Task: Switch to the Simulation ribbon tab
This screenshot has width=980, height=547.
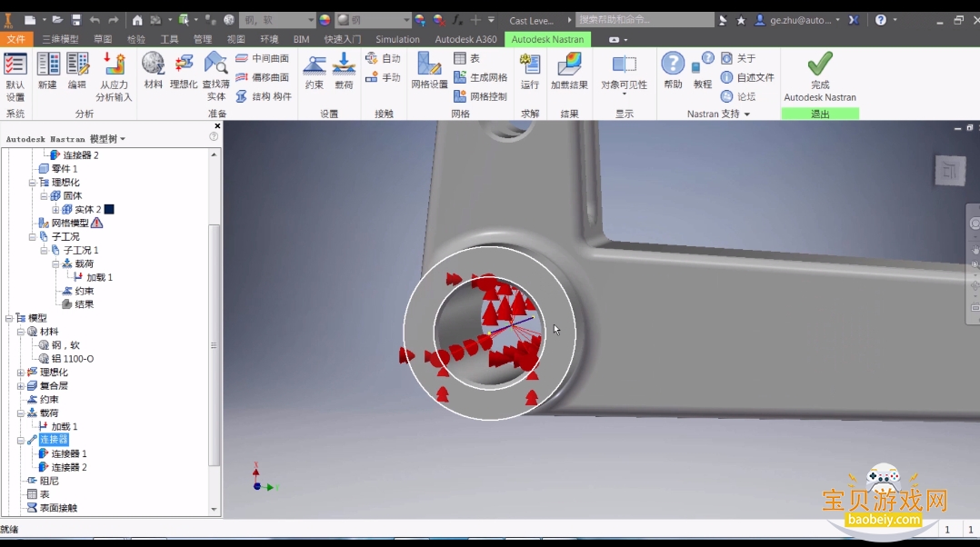Action: (x=397, y=39)
